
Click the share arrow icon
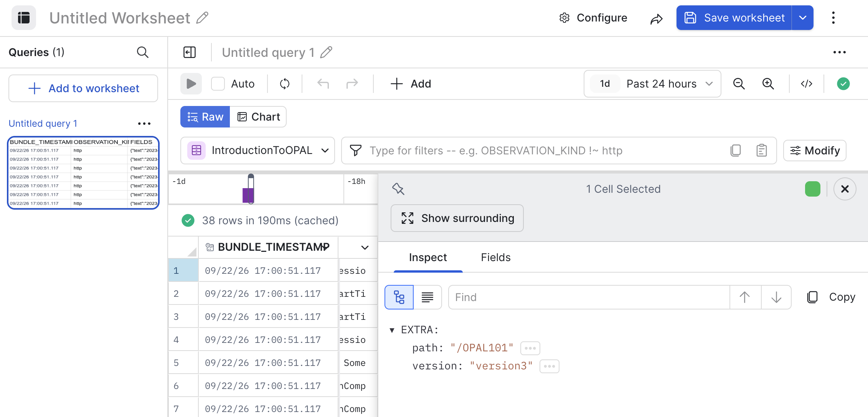tap(657, 18)
